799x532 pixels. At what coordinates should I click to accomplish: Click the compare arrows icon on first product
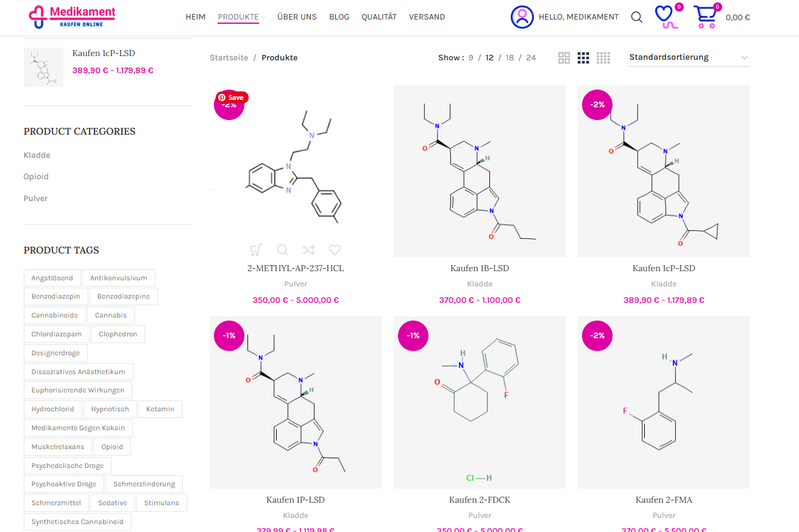pos(308,250)
